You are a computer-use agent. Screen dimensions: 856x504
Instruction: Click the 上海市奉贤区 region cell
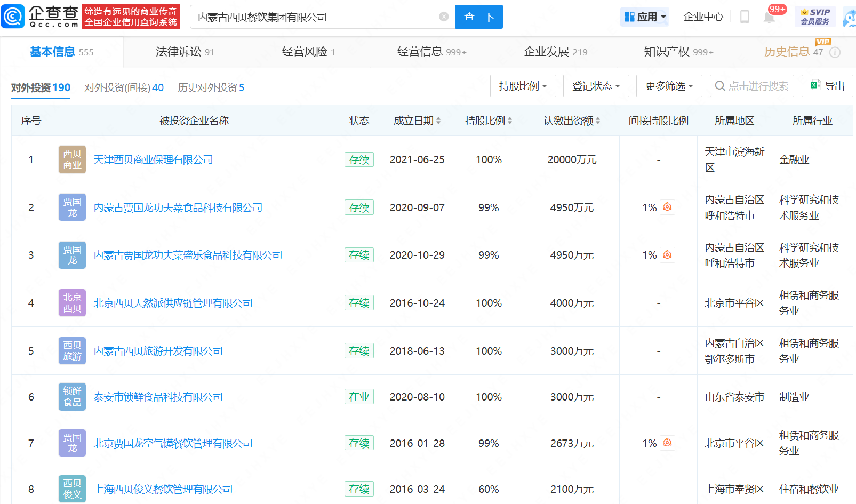pyautogui.click(x=734, y=489)
